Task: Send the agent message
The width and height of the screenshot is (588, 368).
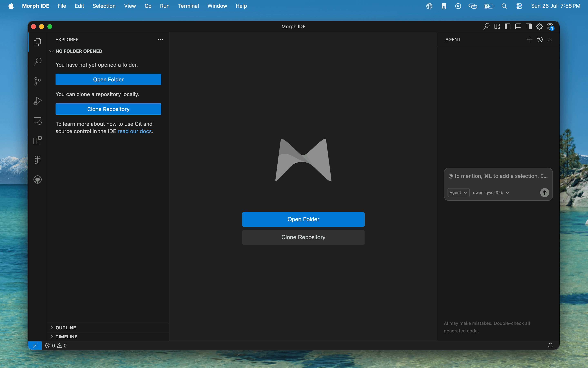Action: click(545, 193)
